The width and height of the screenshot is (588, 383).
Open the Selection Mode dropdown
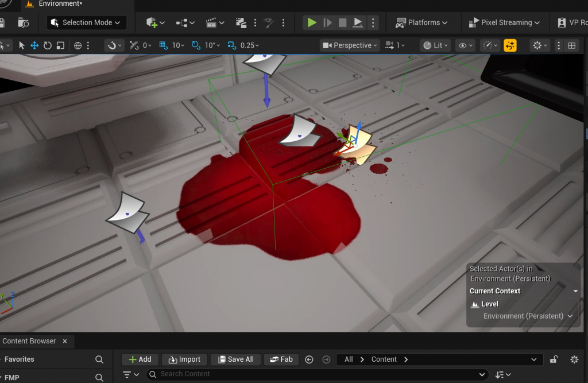[87, 22]
